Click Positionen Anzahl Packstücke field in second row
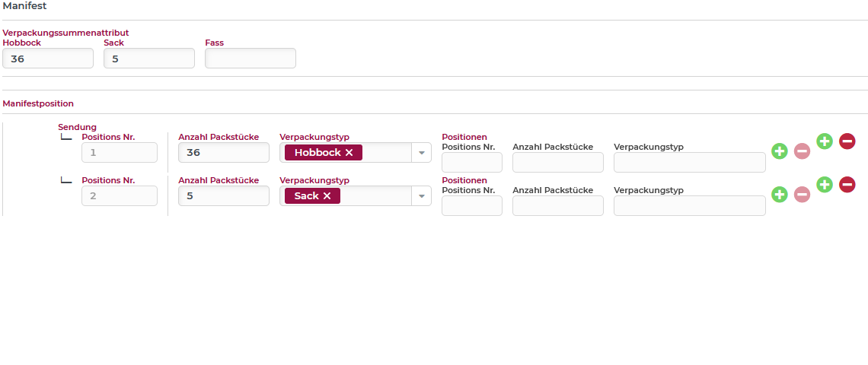The height and width of the screenshot is (365, 868). click(557, 206)
